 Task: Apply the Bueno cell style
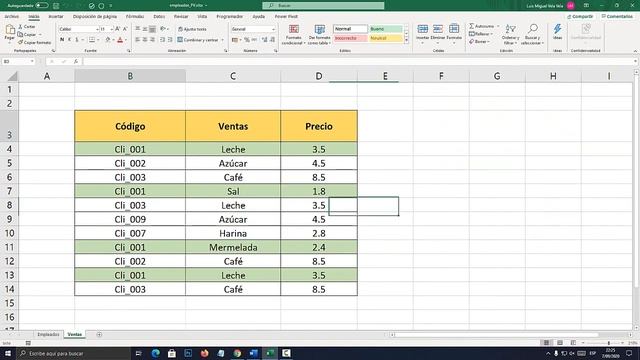click(386, 29)
